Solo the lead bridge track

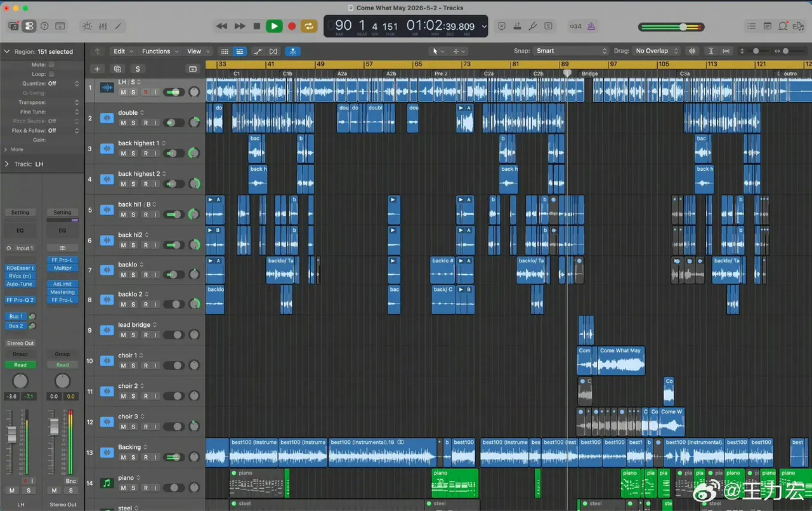click(133, 335)
